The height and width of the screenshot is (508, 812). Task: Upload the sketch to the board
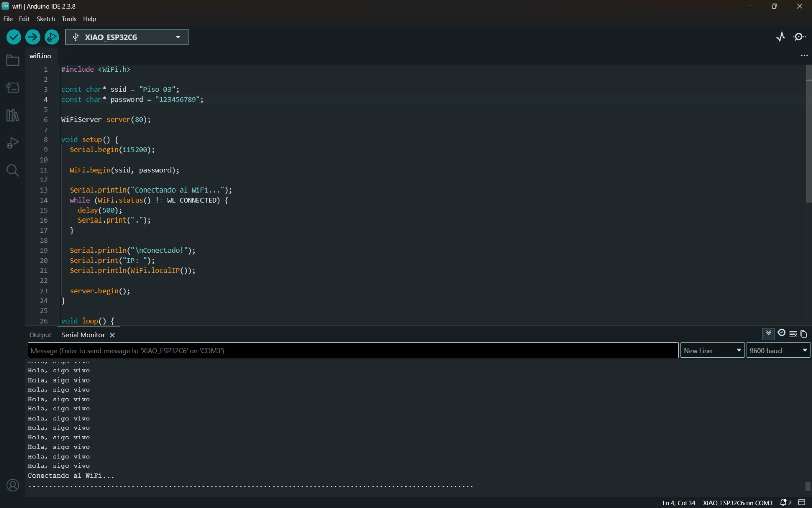(32, 37)
